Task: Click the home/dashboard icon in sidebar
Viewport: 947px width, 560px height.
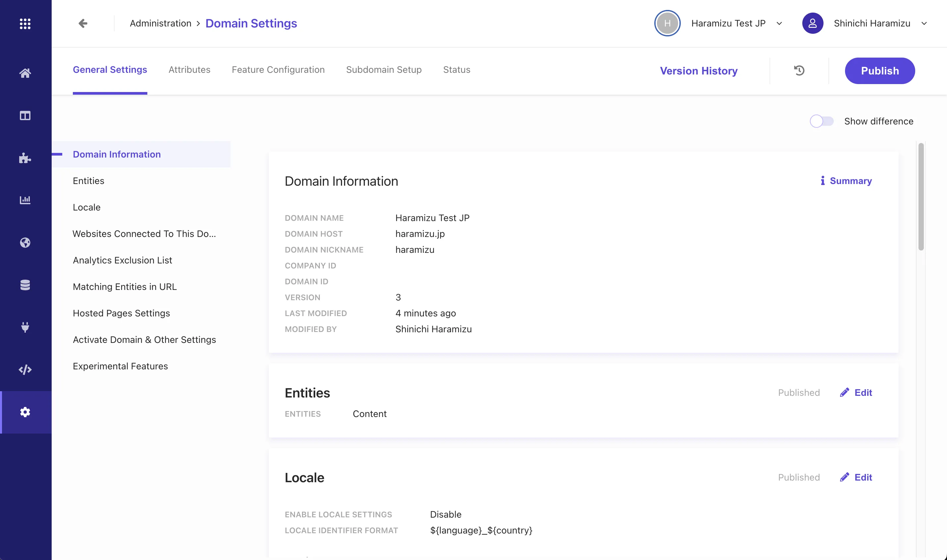Action: click(x=25, y=73)
